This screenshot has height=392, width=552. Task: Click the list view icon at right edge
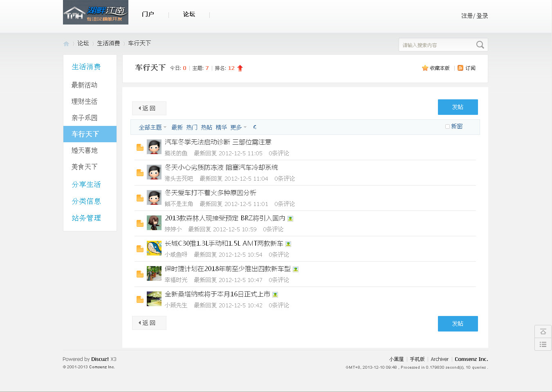pyautogui.click(x=543, y=344)
